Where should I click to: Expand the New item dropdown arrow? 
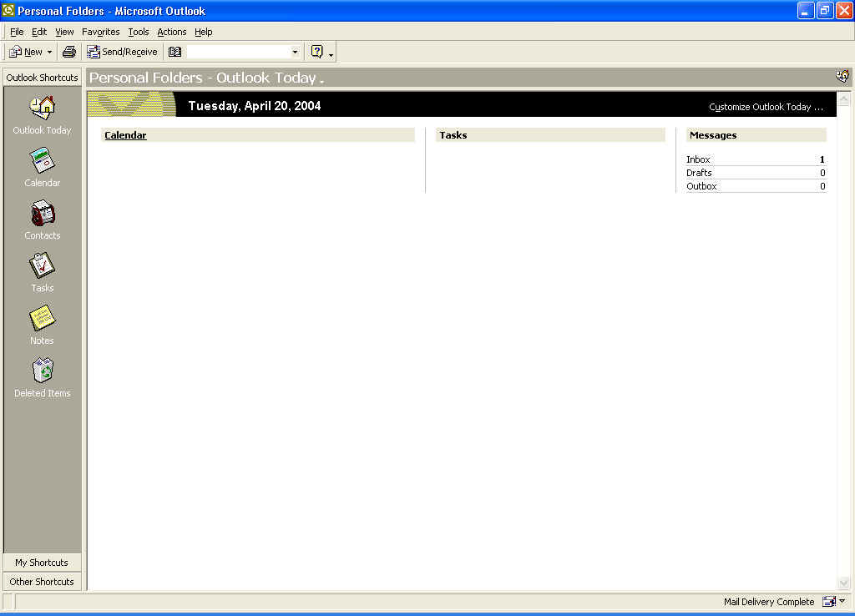pyautogui.click(x=49, y=53)
